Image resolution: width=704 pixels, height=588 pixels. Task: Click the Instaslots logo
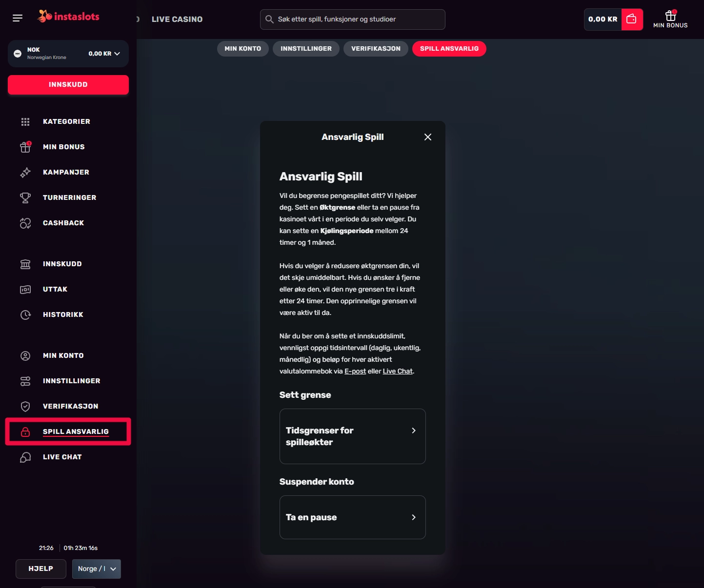click(68, 17)
